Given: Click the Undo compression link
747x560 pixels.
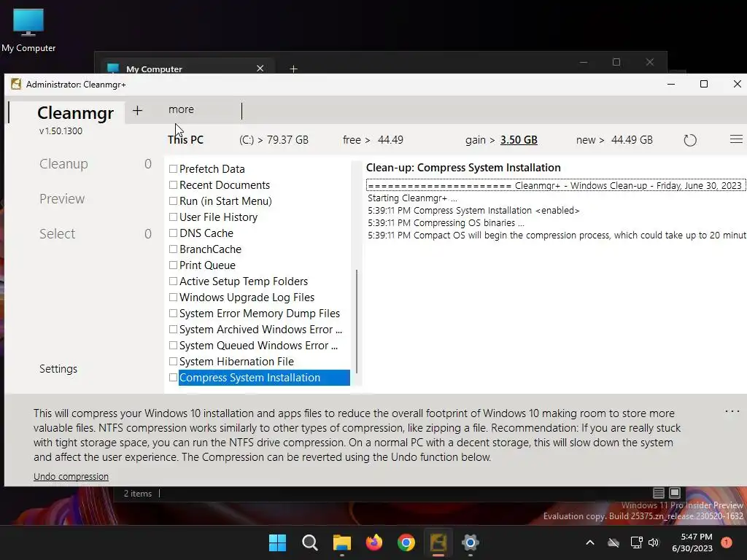Looking at the screenshot, I should 71,476.
